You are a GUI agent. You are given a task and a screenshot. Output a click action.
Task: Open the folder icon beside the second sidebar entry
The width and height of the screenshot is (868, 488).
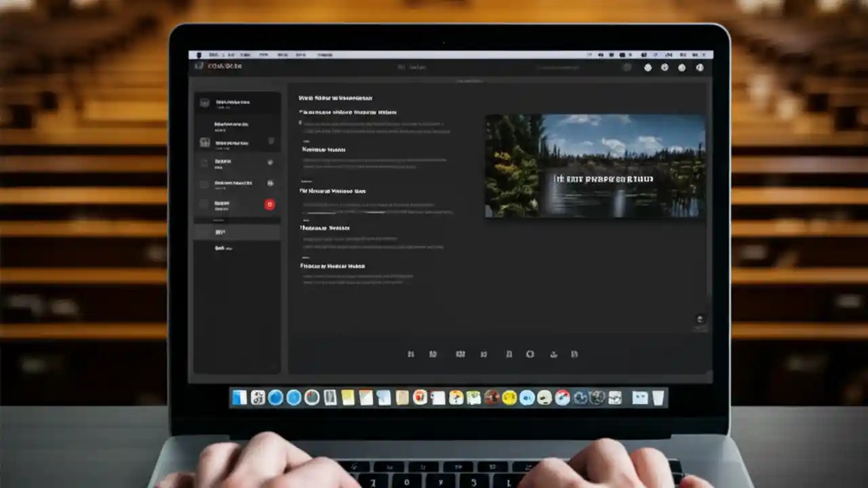(x=204, y=143)
